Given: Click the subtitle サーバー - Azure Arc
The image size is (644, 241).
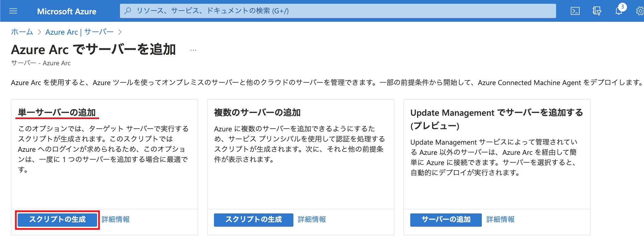Looking at the screenshot, I should 41,63.
